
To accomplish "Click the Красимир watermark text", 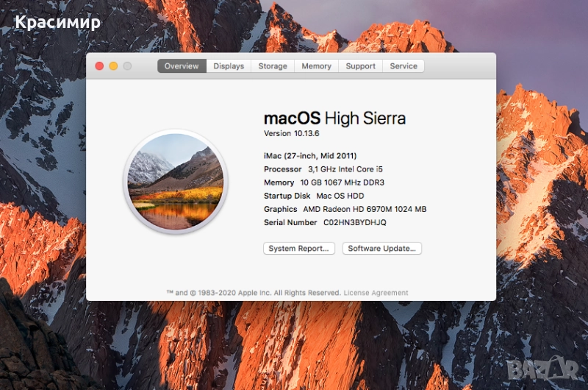I will pyautogui.click(x=57, y=22).
